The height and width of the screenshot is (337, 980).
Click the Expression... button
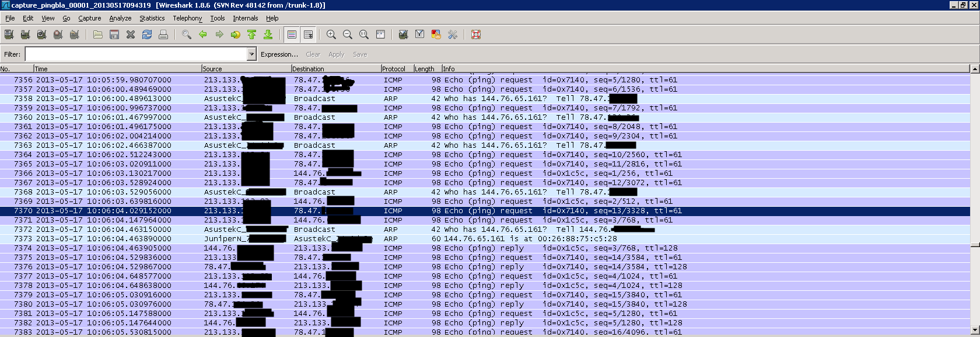279,54
